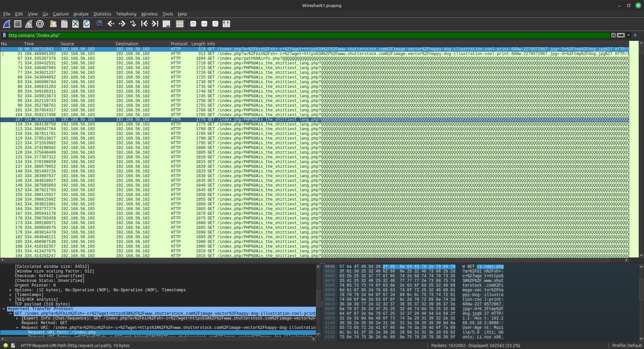Zoom in the main window text
Viewport: 644px width, 349px height.
[x=193, y=24]
